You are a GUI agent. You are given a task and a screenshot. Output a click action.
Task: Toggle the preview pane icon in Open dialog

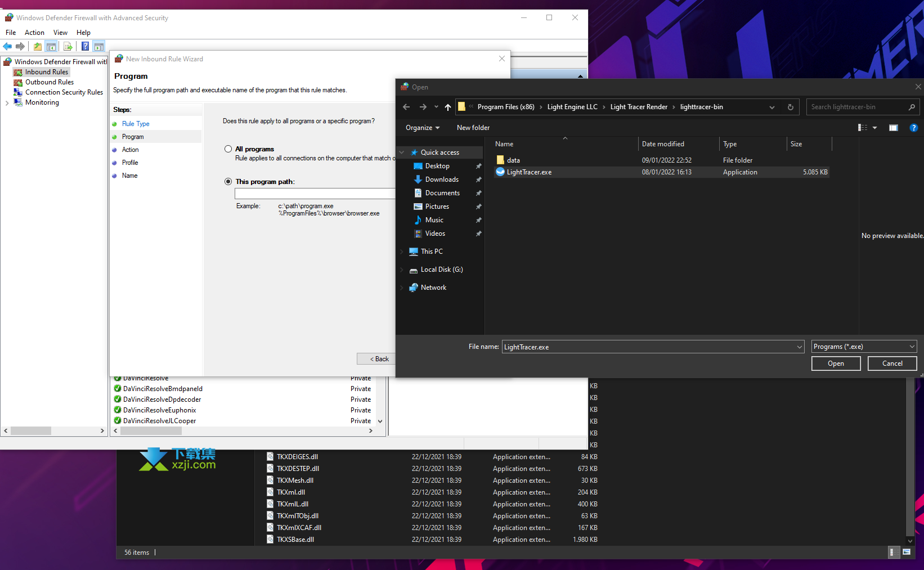pyautogui.click(x=893, y=128)
